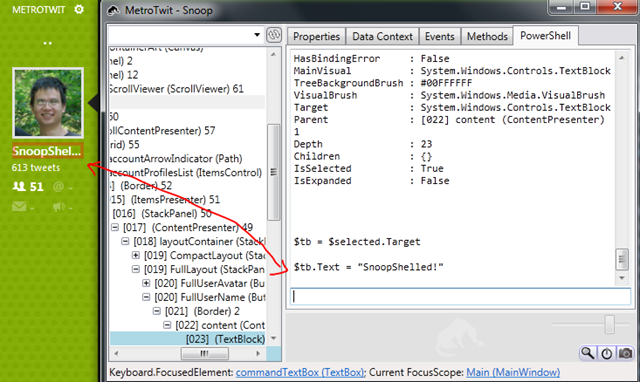Click the '$tb = $selected.Target' output line
Screen dimensions: 640x382
pos(357,242)
